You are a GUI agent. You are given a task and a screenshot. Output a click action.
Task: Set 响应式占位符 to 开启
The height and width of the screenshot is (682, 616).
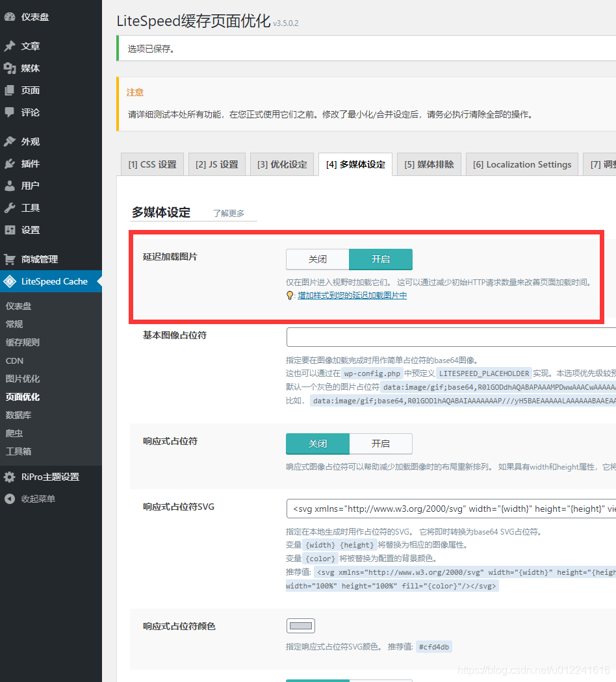pyautogui.click(x=381, y=444)
